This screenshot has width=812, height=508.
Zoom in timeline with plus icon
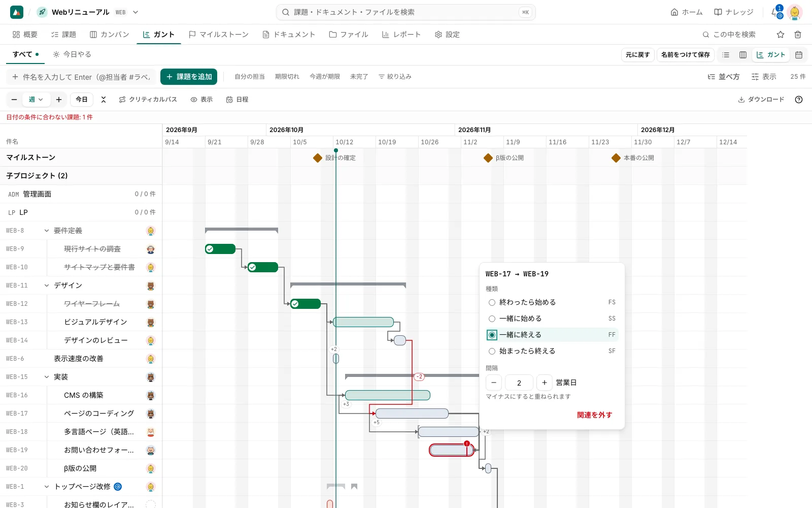pos(59,100)
